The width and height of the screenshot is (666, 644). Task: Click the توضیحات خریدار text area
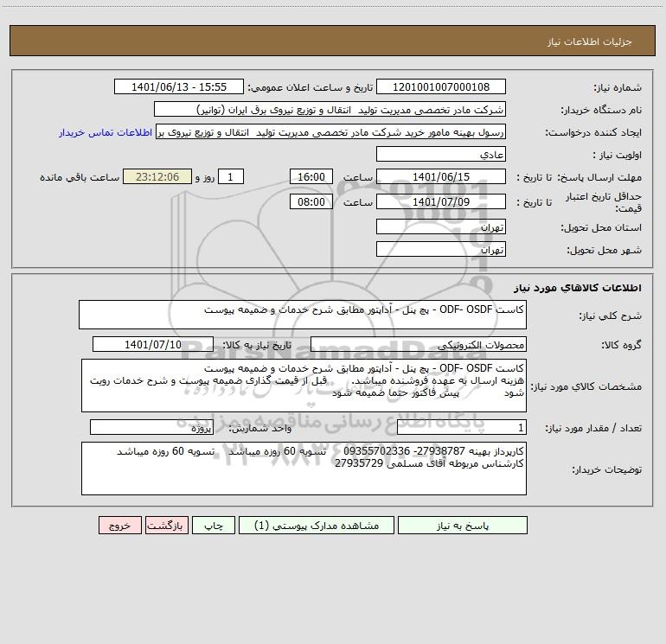point(304,469)
